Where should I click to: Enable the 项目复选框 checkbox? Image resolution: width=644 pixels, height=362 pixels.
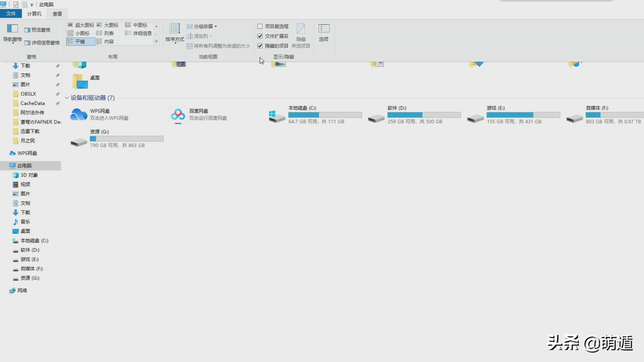click(x=260, y=26)
